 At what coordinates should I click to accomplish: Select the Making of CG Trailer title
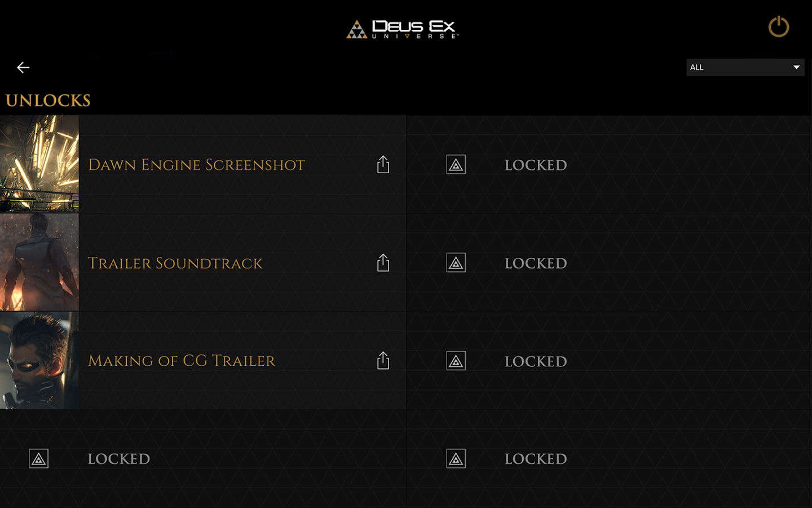(x=182, y=361)
